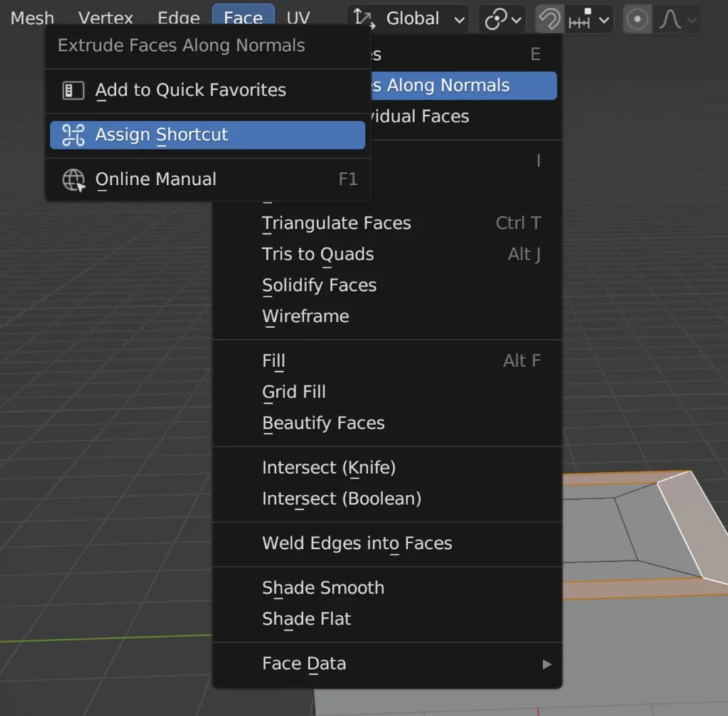The image size is (728, 716).
Task: Select Extrude Individual Faces entry
Action: [x=466, y=116]
